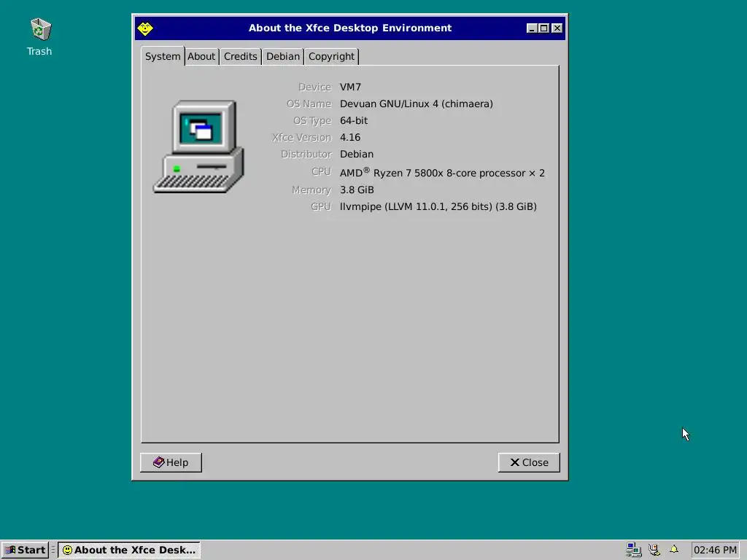Minimize the About Xfce window
The image size is (747, 560).
click(532, 28)
